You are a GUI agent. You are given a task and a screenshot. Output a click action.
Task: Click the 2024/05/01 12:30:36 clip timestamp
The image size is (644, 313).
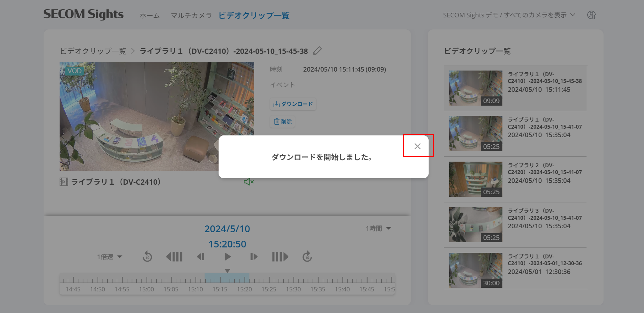tap(539, 272)
